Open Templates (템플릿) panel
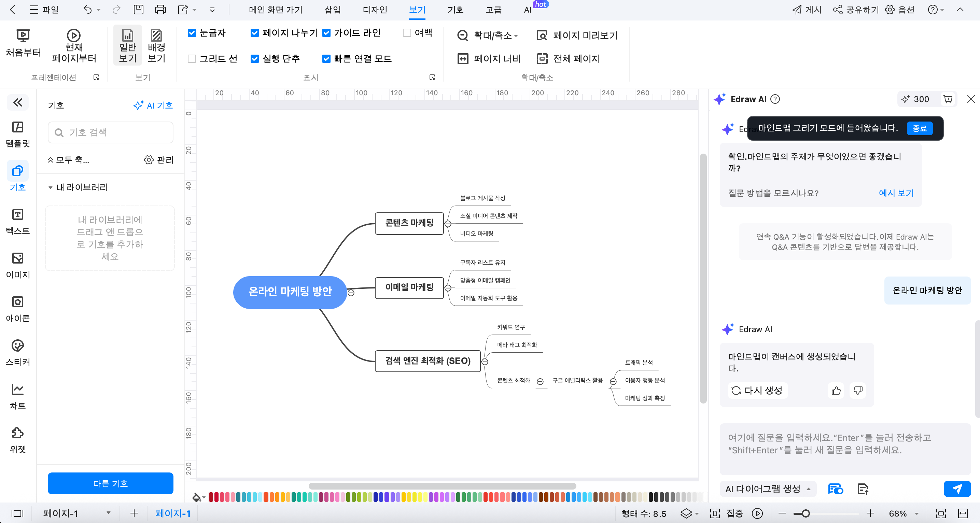Image resolution: width=980 pixels, height=523 pixels. click(x=17, y=134)
